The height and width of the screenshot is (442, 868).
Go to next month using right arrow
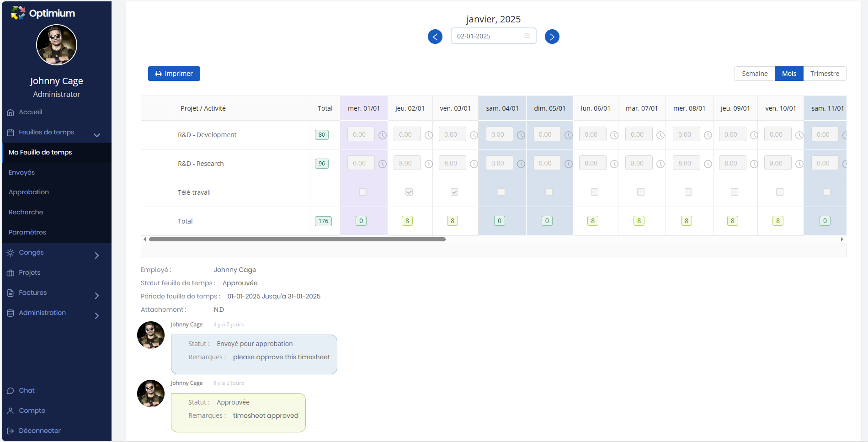click(552, 37)
